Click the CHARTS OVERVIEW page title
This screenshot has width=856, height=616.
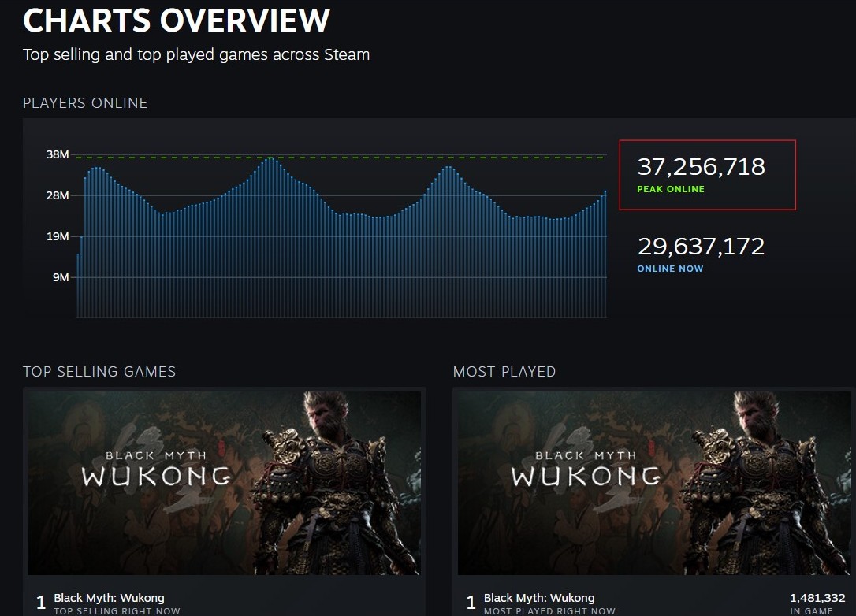point(177,20)
